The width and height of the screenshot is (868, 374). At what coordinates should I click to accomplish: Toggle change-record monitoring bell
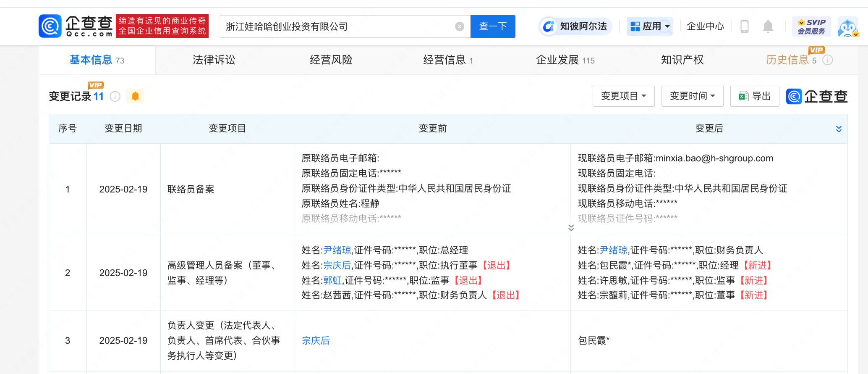pyautogui.click(x=135, y=96)
